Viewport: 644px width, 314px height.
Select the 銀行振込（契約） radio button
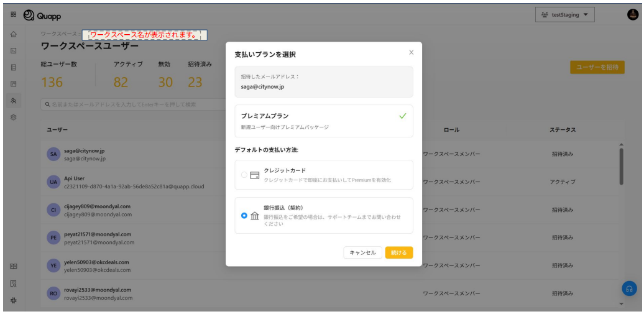coord(244,215)
